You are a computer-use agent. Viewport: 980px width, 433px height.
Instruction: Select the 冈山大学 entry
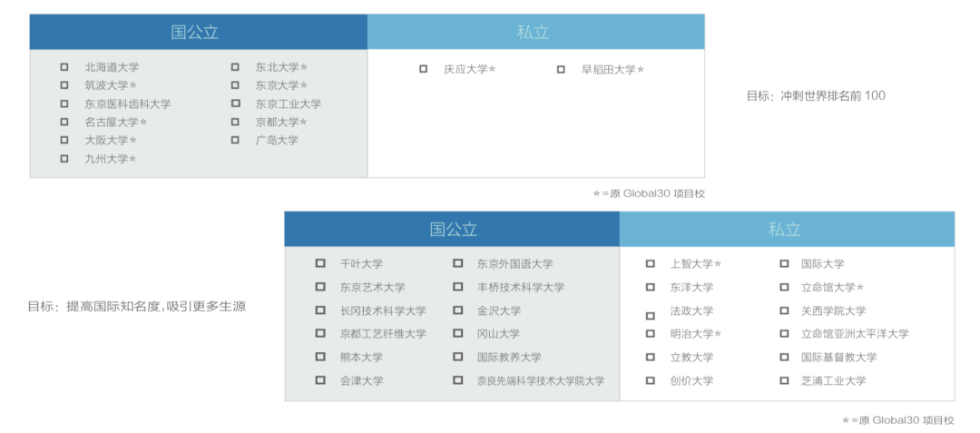click(x=498, y=334)
